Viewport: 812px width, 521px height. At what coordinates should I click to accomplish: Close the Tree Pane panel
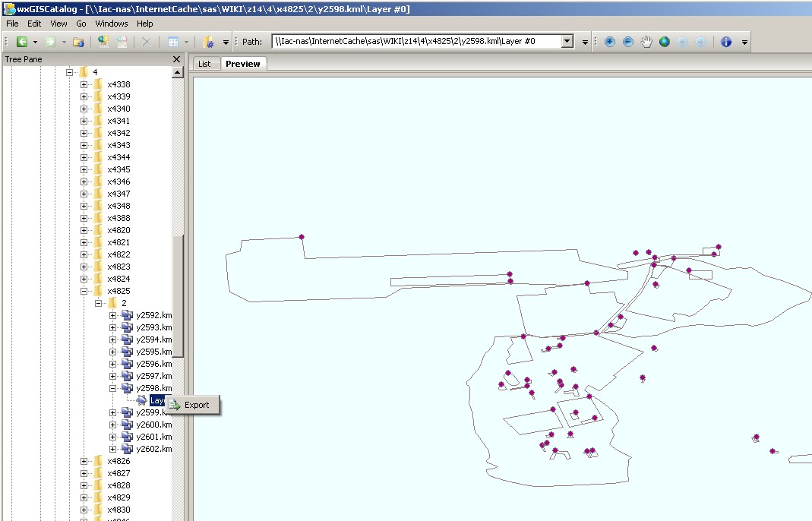(176, 59)
